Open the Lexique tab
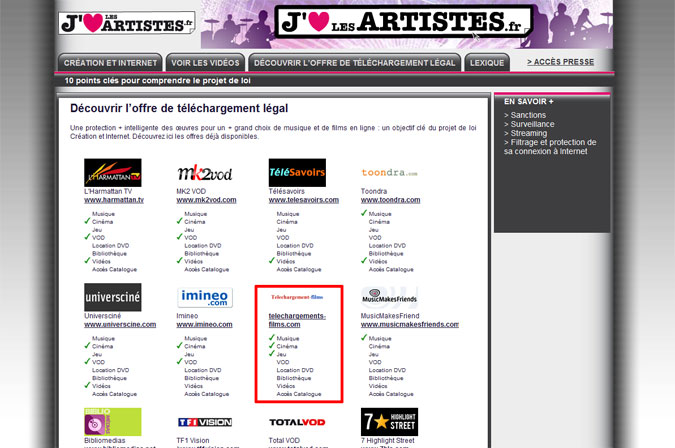This screenshot has width=675, height=448. point(487,63)
